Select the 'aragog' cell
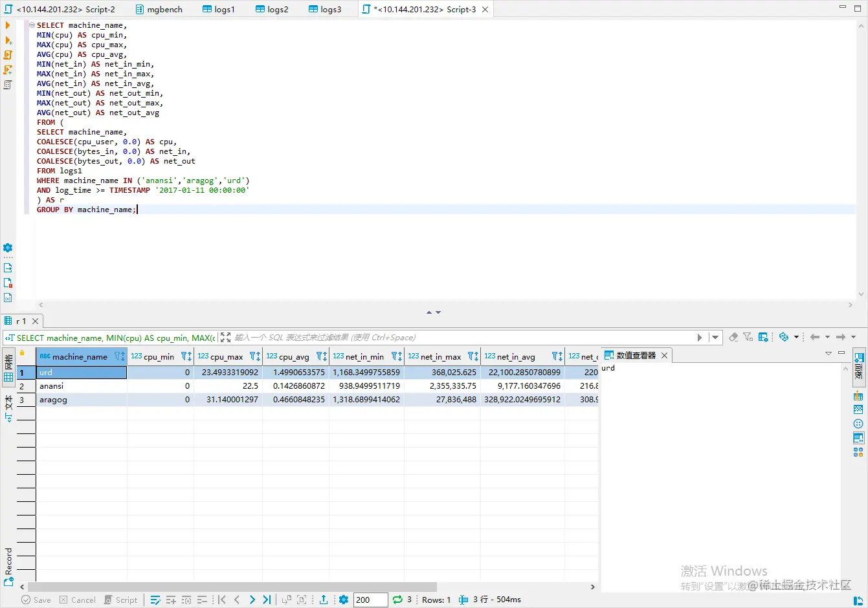The width and height of the screenshot is (868, 608). pos(82,400)
